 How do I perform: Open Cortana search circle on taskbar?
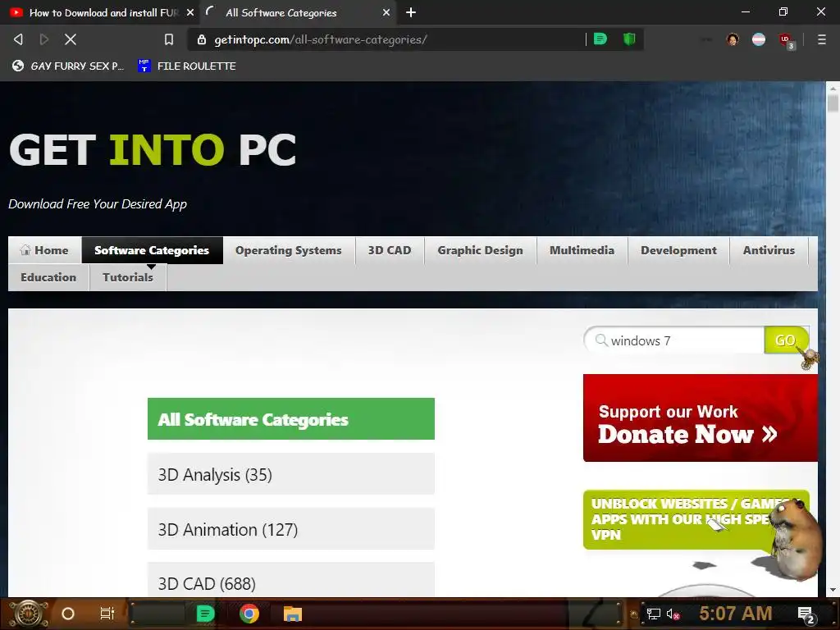(67, 614)
